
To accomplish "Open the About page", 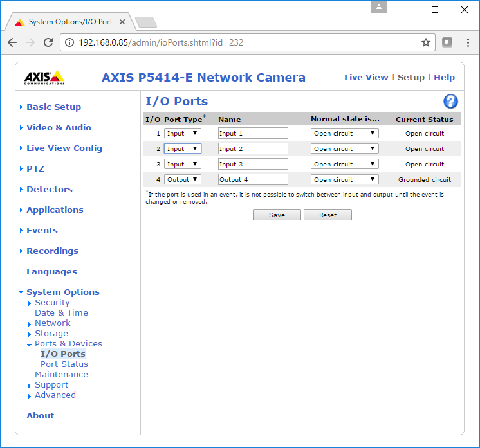I will tap(40, 416).
